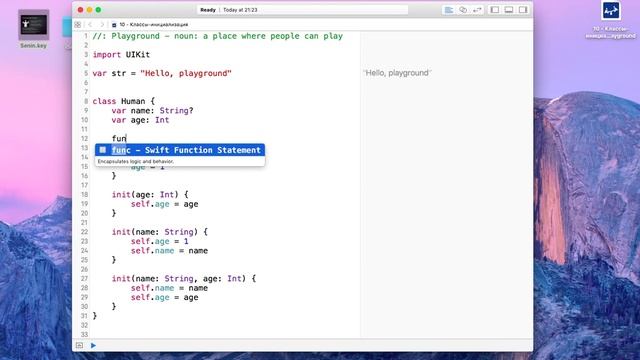Click 'var age: Int' on line 10
Screen dimensions: 640x360
(x=140, y=120)
